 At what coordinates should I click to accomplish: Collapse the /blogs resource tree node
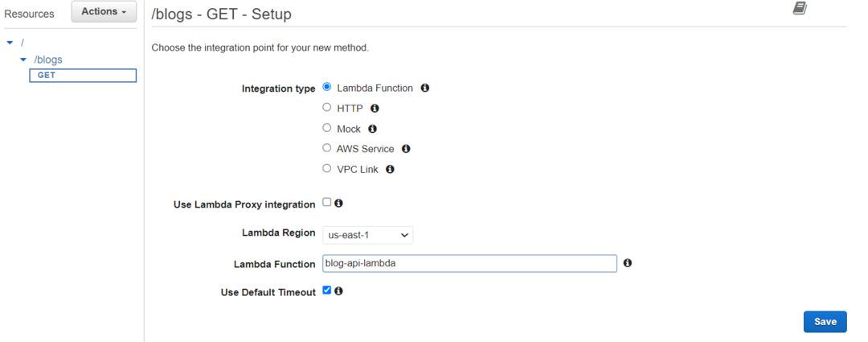(x=23, y=60)
